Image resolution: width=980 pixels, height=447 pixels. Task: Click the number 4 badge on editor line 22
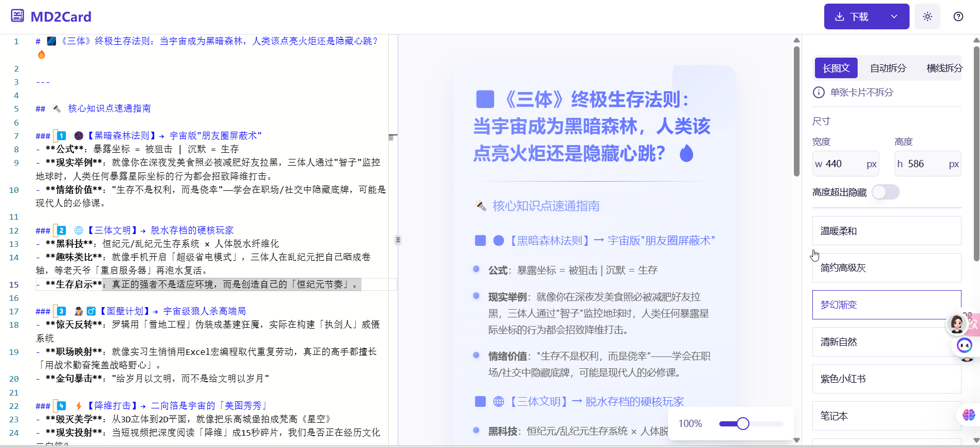point(61,406)
